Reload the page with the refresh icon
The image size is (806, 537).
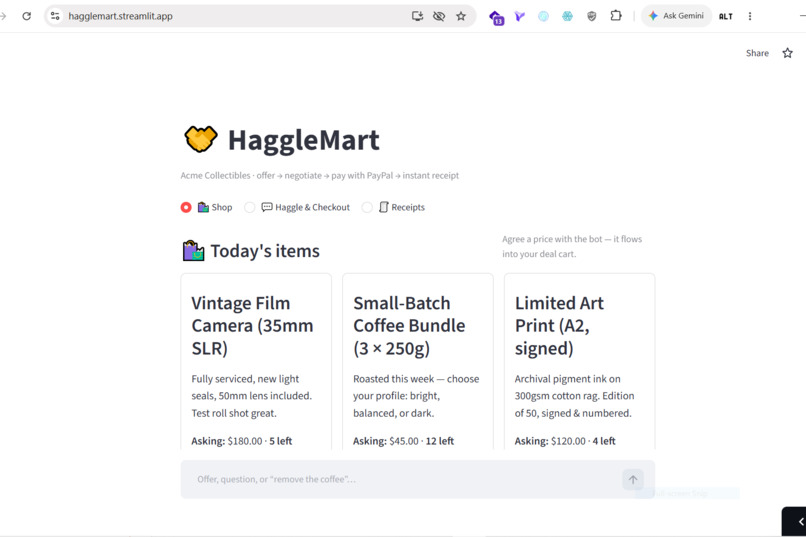pyautogui.click(x=27, y=16)
